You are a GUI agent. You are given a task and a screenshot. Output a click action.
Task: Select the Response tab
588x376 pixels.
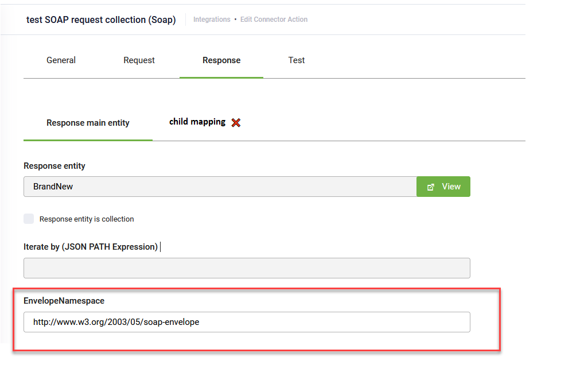(x=221, y=60)
